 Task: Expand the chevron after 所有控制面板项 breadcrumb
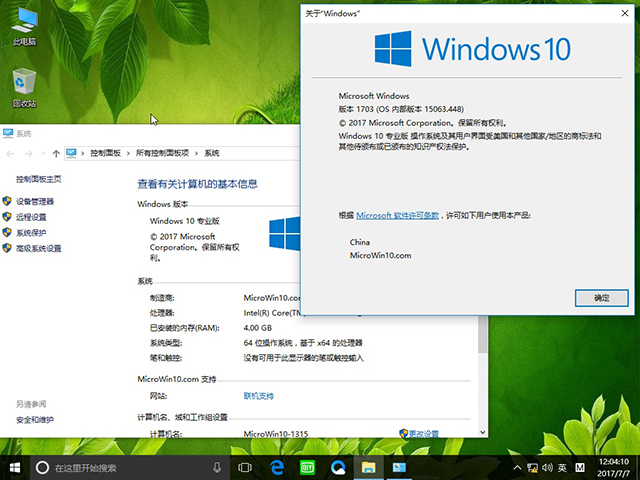[x=196, y=153]
